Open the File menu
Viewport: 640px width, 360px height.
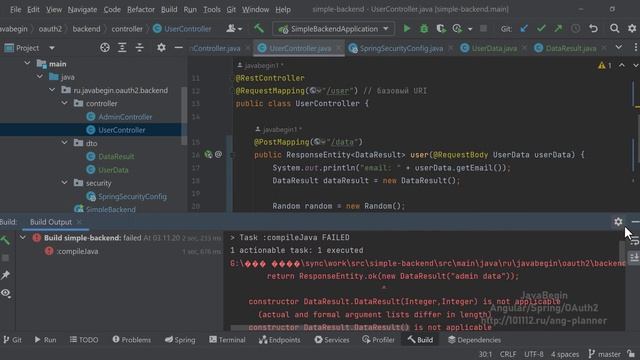(x=16, y=9)
